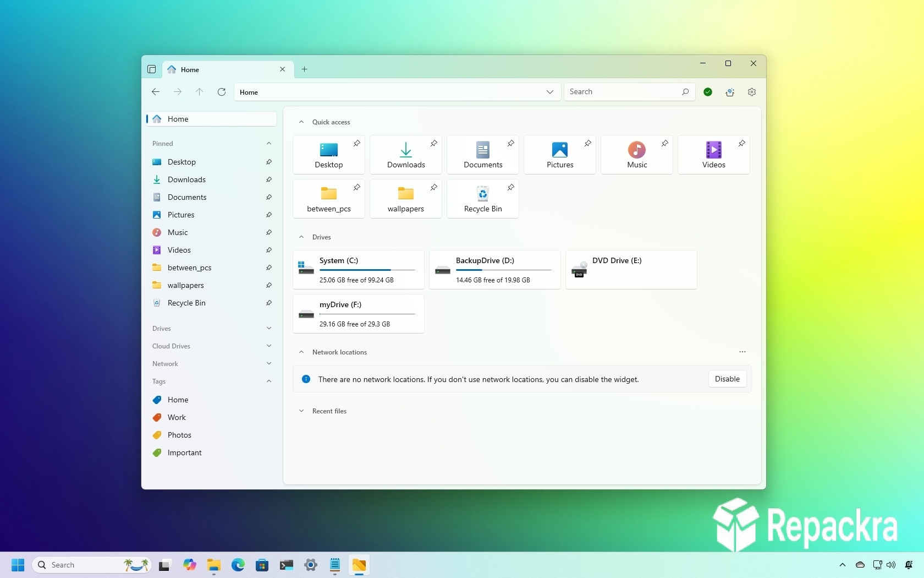
Task: Open the DVD Drive (E:) card
Action: click(631, 270)
